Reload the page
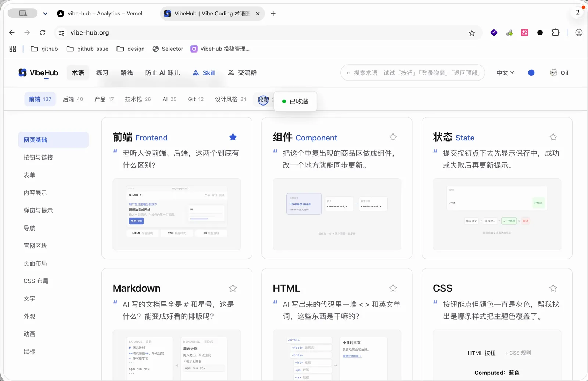Image resolution: width=588 pixels, height=381 pixels. 43,33
